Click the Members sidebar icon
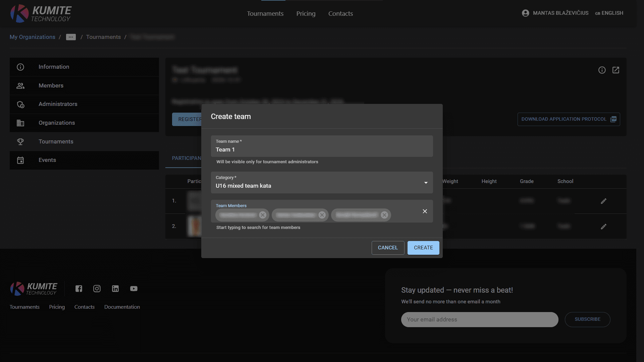The image size is (644, 362). click(x=20, y=85)
